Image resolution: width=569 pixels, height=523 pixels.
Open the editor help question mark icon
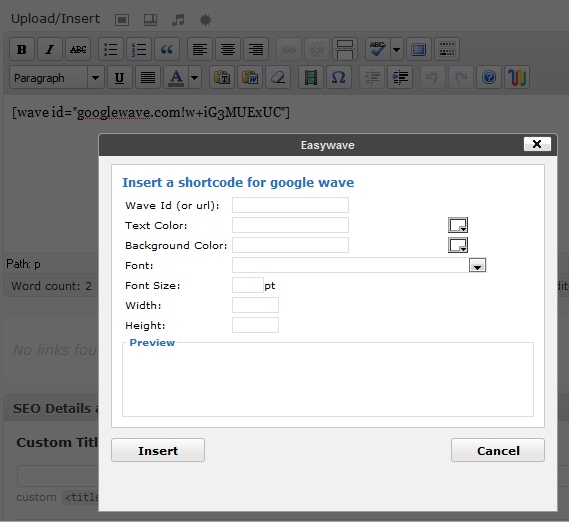coord(489,77)
